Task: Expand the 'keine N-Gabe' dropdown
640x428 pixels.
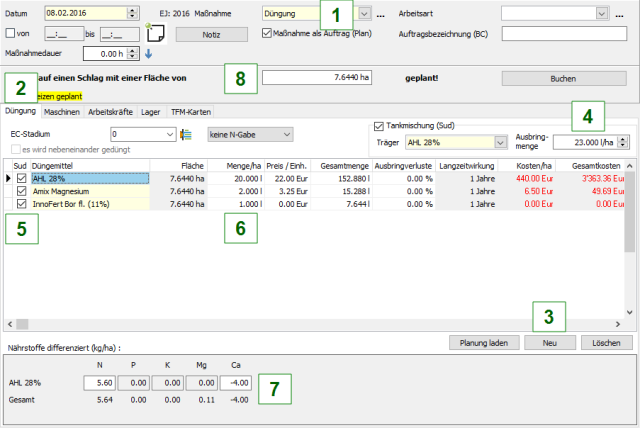Action: (x=286, y=134)
